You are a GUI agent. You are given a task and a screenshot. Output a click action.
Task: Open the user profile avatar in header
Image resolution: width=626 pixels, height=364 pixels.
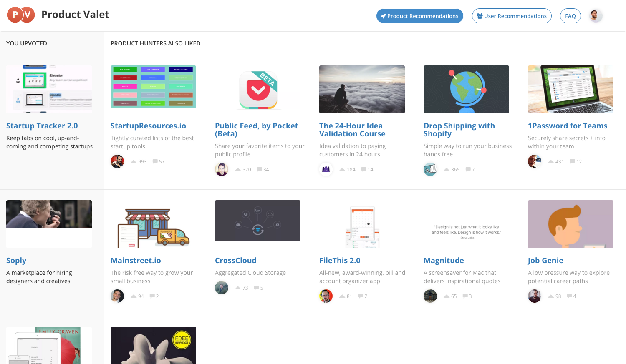(x=596, y=16)
